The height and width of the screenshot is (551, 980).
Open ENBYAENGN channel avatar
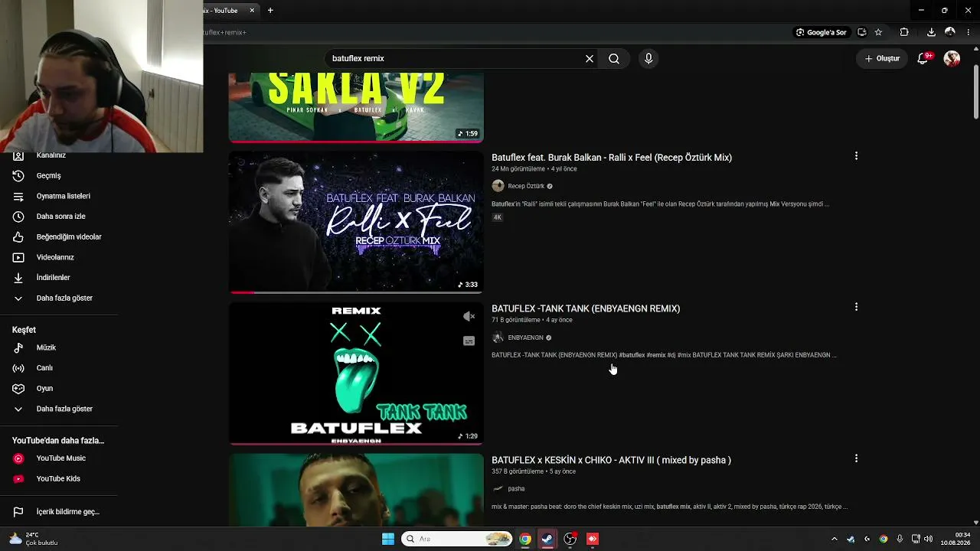coord(498,337)
